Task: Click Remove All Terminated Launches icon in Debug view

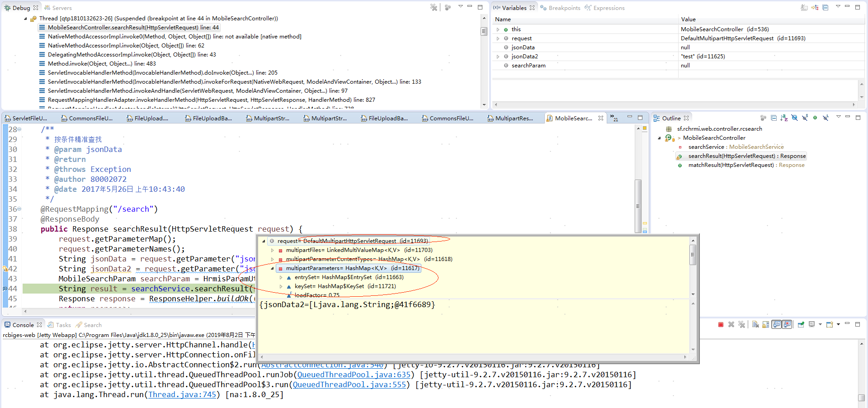Action: 434,8
